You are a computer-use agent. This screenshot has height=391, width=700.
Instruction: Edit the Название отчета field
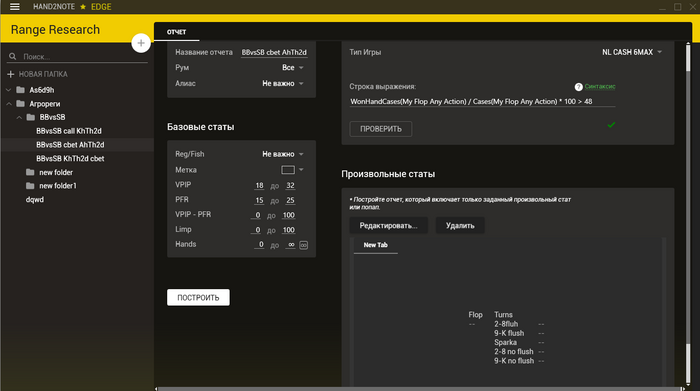(274, 52)
